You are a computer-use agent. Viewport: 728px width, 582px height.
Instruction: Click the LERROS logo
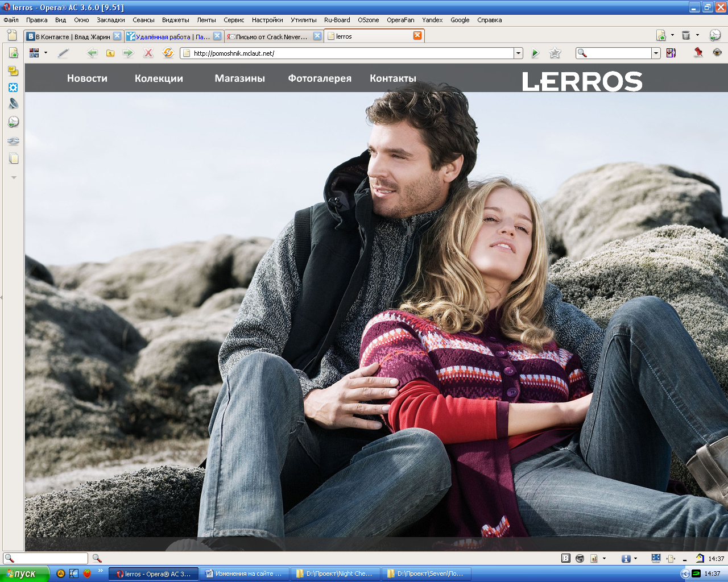coord(582,81)
